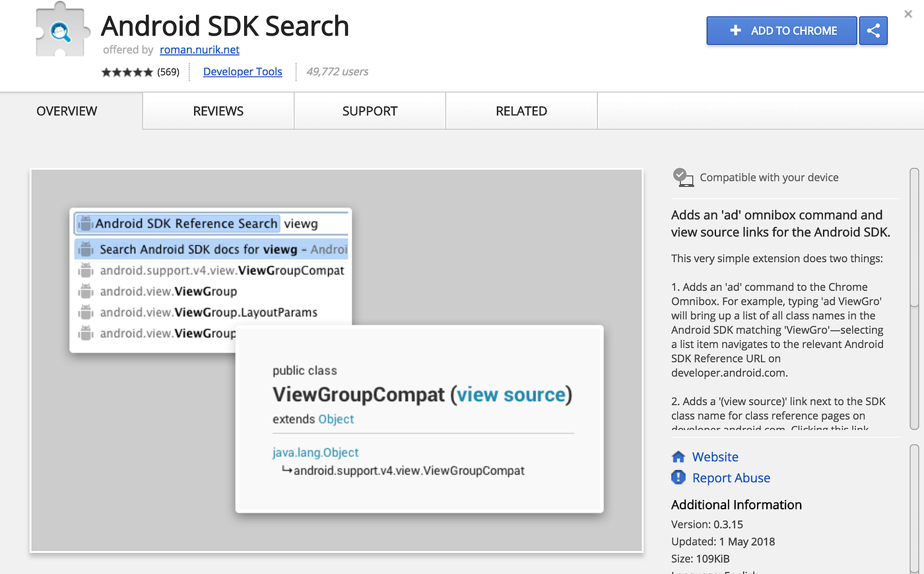
Task: Open the SUPPORT tab
Action: (x=370, y=111)
